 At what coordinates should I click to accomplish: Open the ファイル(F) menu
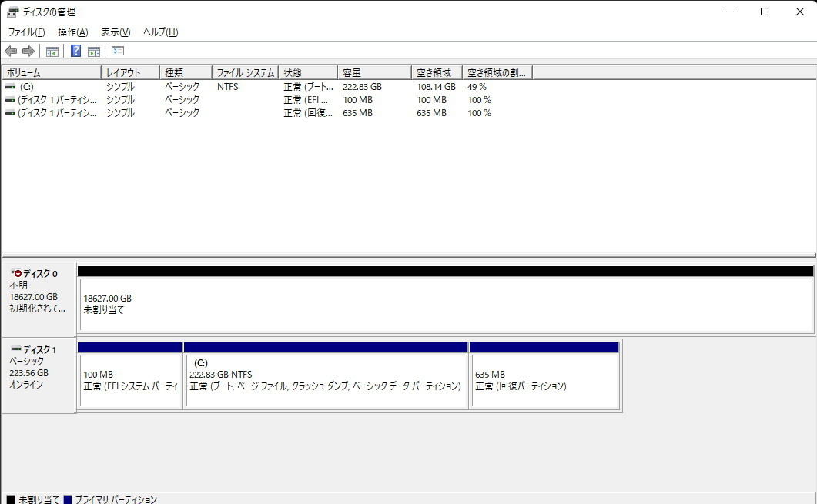tap(27, 32)
